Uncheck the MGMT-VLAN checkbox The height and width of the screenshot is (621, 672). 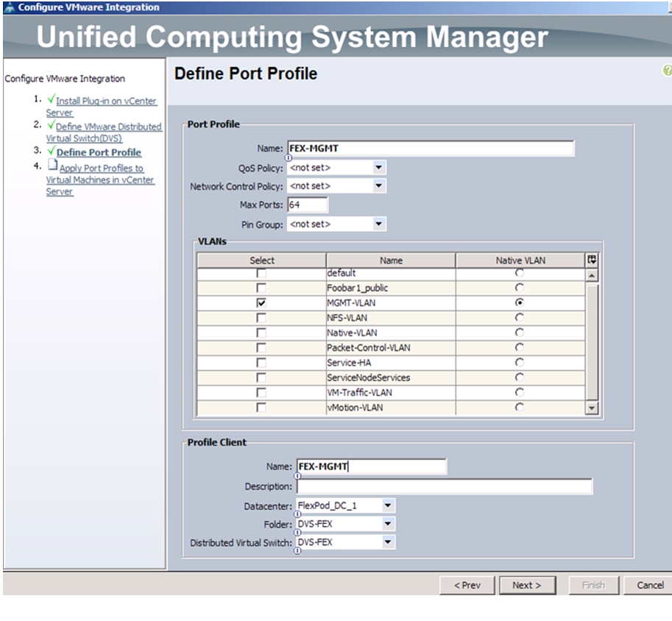[261, 303]
